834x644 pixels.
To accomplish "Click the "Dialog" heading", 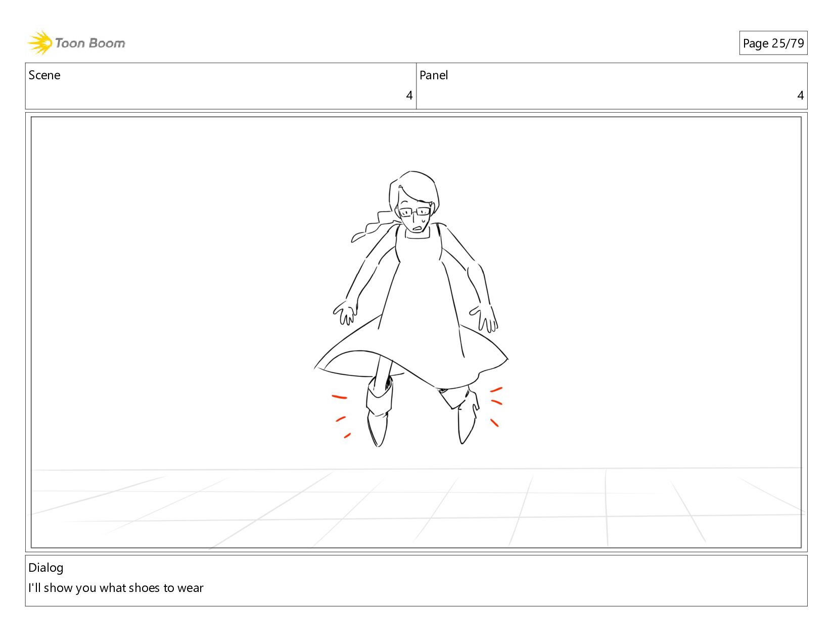I will 46,568.
